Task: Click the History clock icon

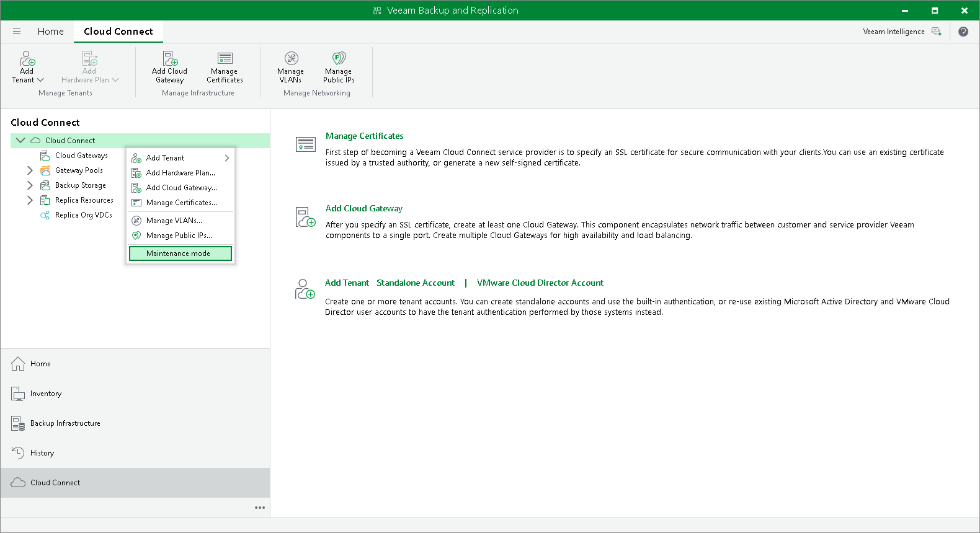Action: tap(18, 453)
